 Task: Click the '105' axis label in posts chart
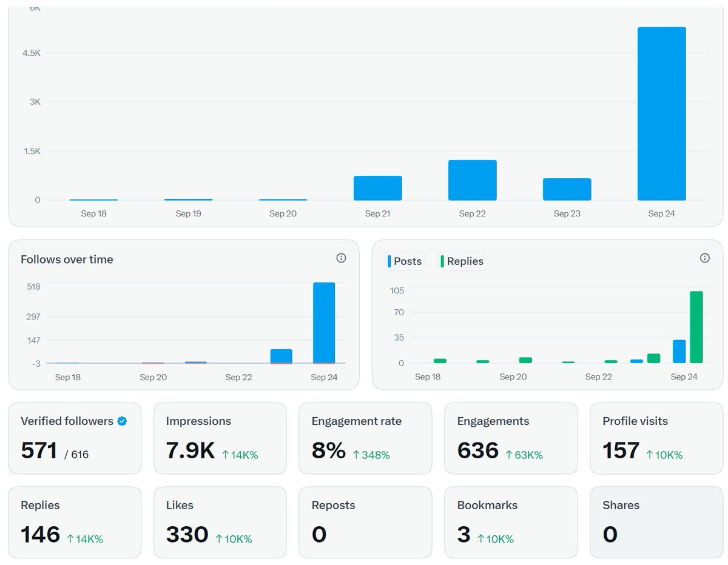pos(397,290)
